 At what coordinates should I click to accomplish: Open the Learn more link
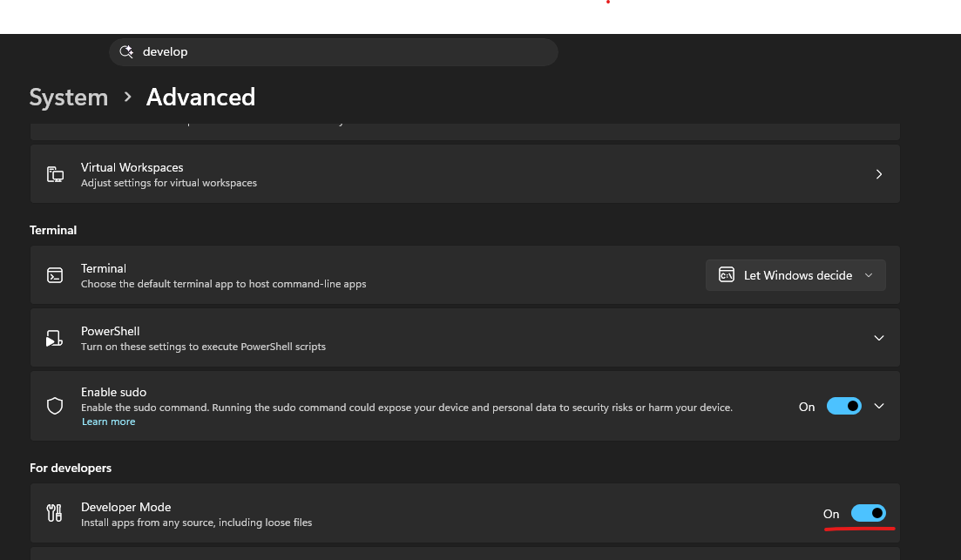coord(109,422)
